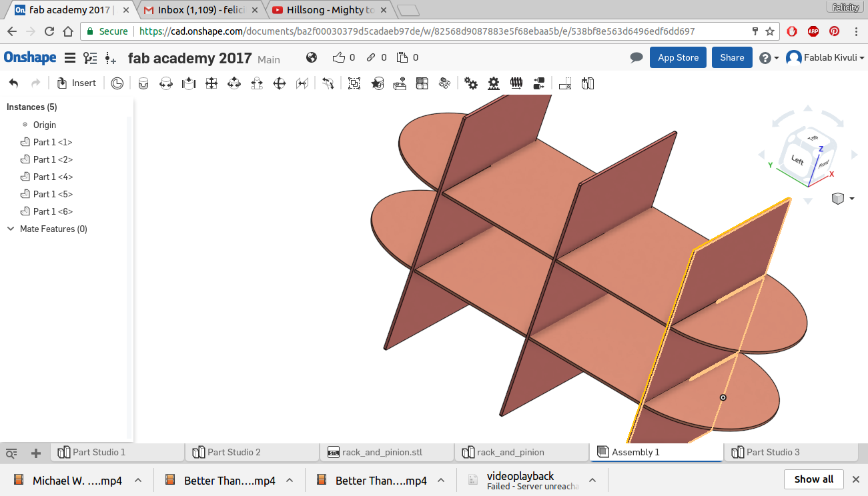The image size is (868, 496).
Task: Click the browser home button
Action: (x=68, y=31)
